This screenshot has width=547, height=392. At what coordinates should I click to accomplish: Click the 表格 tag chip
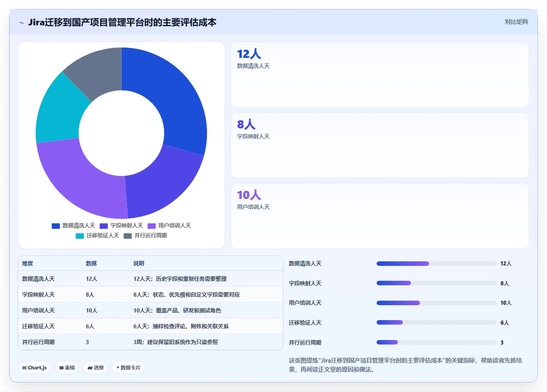[67, 368]
